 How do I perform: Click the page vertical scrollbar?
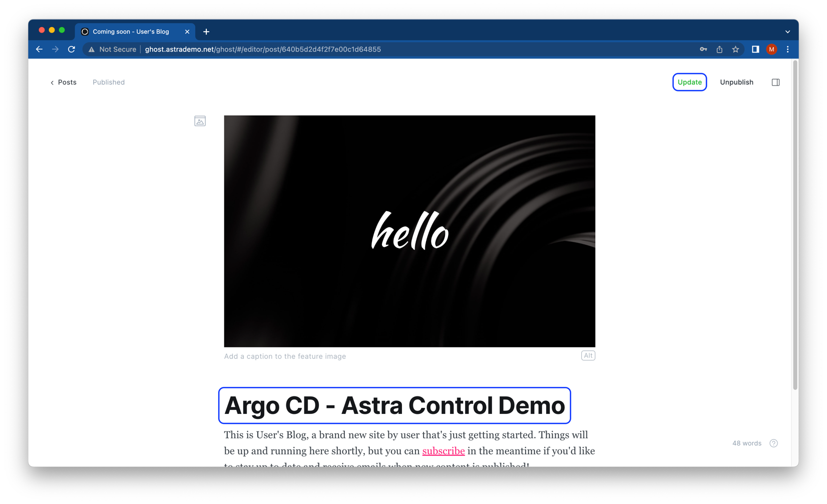point(795,225)
